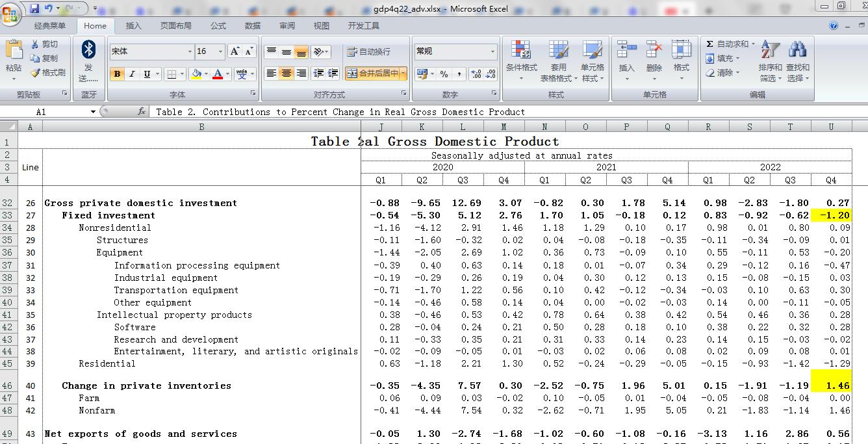The height and width of the screenshot is (444, 868).
Task: Toggle Bold formatting
Action: 117,74
